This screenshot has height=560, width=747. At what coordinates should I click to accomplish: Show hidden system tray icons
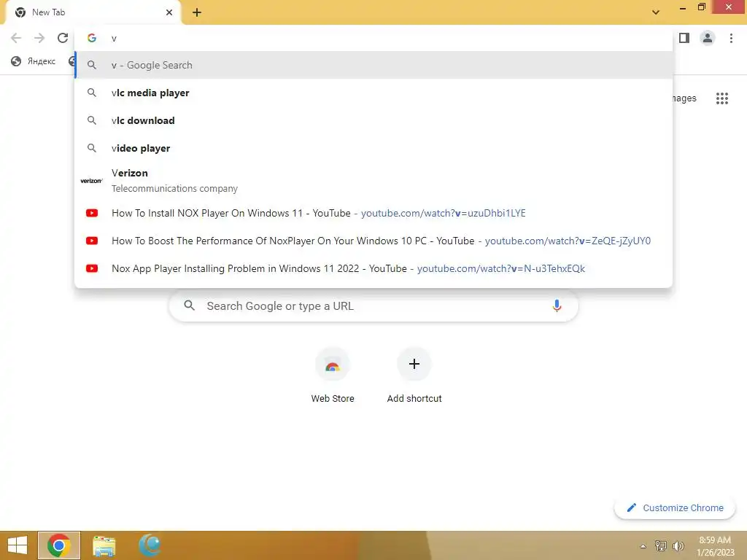pyautogui.click(x=643, y=546)
